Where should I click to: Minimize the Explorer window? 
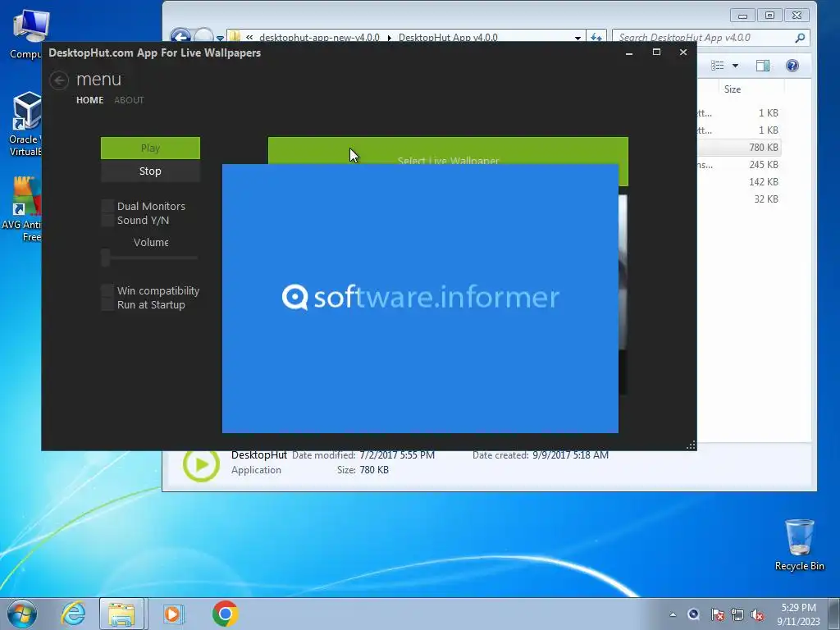point(742,16)
